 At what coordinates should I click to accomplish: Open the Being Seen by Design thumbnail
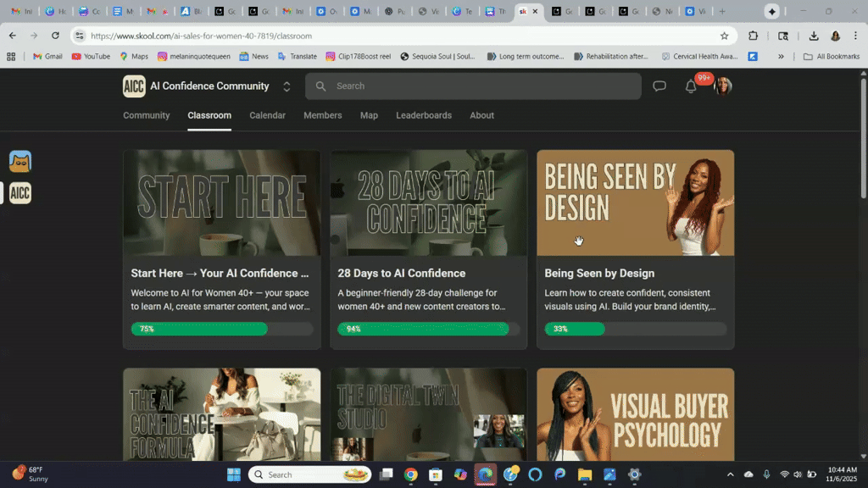click(x=636, y=202)
